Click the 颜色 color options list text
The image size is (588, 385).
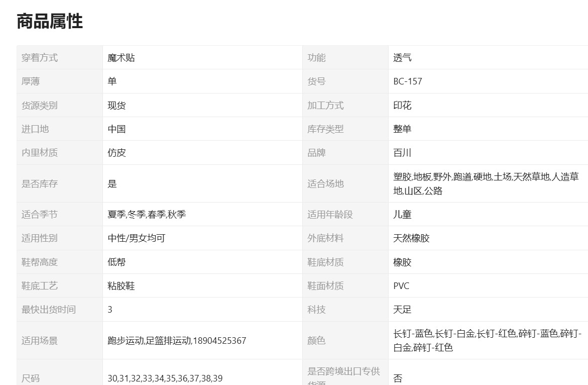(x=487, y=340)
